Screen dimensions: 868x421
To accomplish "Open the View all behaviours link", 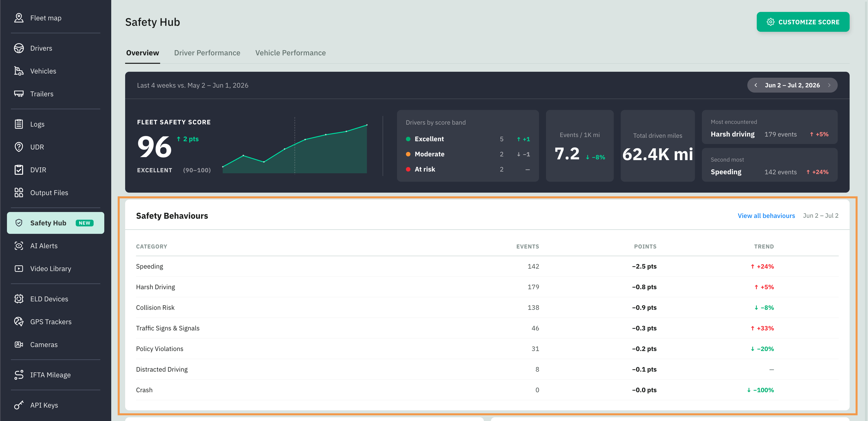I will (x=766, y=216).
